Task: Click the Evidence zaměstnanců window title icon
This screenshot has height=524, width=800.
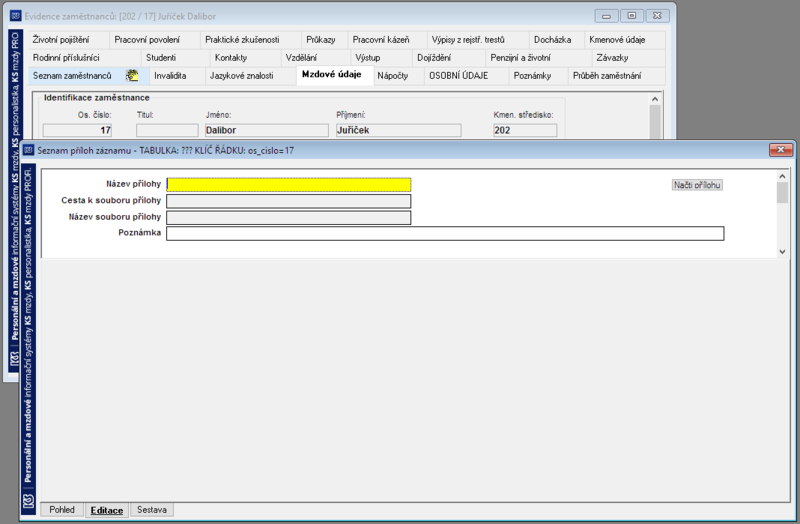Action: point(15,16)
